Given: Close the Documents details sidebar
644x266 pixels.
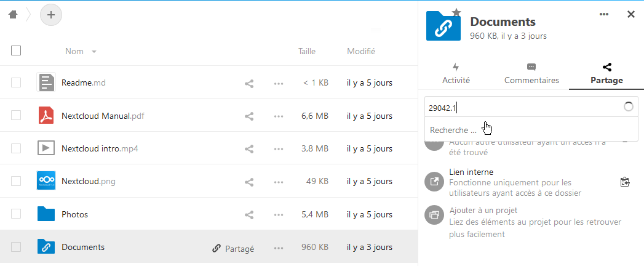Looking at the screenshot, I should [x=630, y=14].
